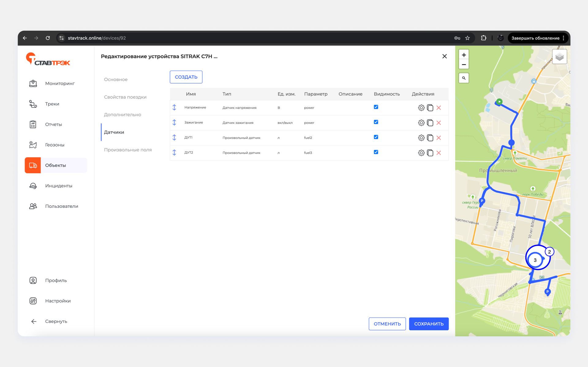Expand the cluster marker labeled 3
Image resolution: width=588 pixels, height=367 pixels.
pos(535,260)
